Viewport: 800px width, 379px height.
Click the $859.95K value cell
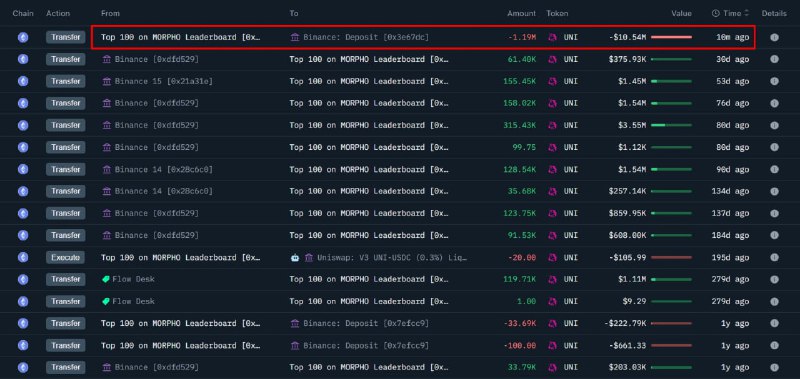[627, 213]
